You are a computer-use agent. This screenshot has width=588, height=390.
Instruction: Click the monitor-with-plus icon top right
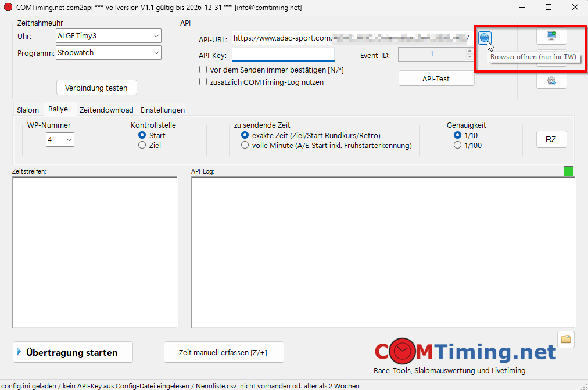[551, 36]
